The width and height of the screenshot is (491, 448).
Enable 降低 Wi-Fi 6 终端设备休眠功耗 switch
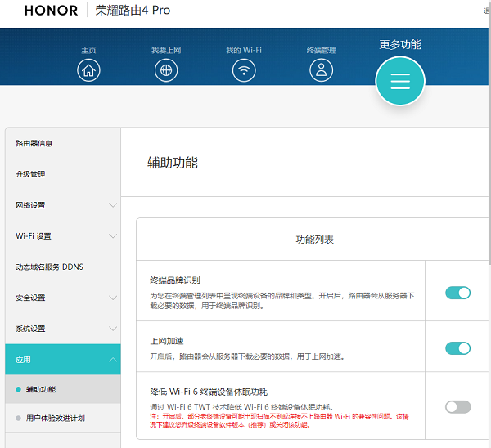457,406
